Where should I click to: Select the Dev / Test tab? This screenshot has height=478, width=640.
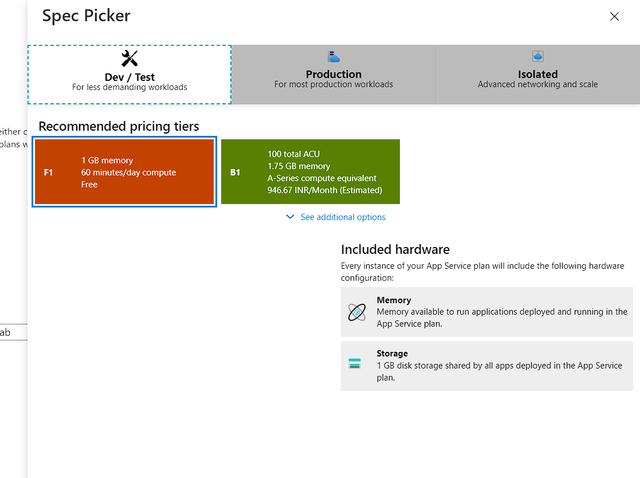click(129, 74)
